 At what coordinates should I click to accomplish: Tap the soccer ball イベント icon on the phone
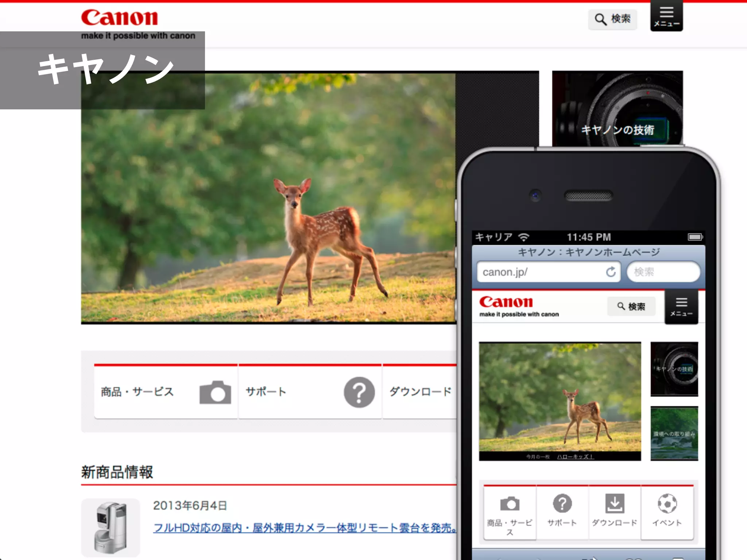pos(667,503)
